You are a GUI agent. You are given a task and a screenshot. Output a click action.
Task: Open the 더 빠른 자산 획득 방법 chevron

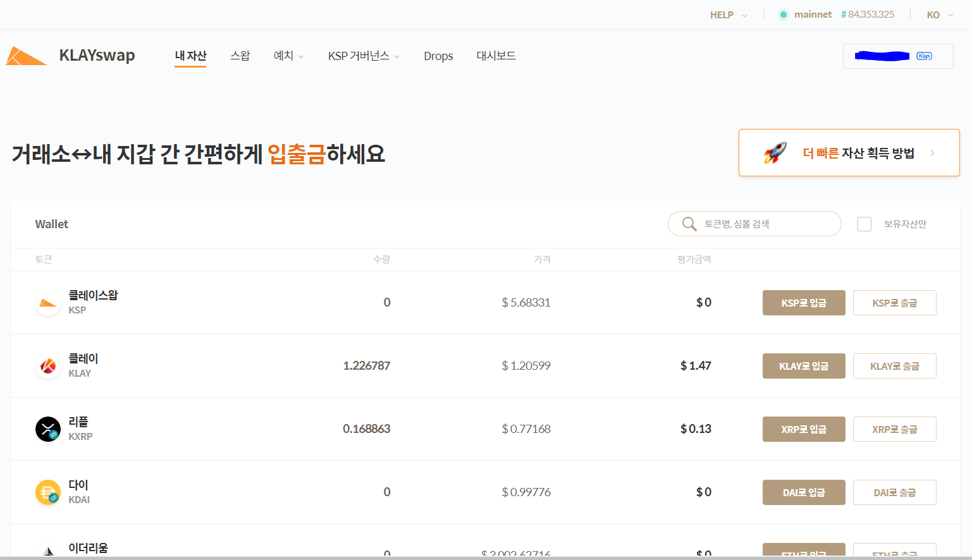[x=932, y=153]
